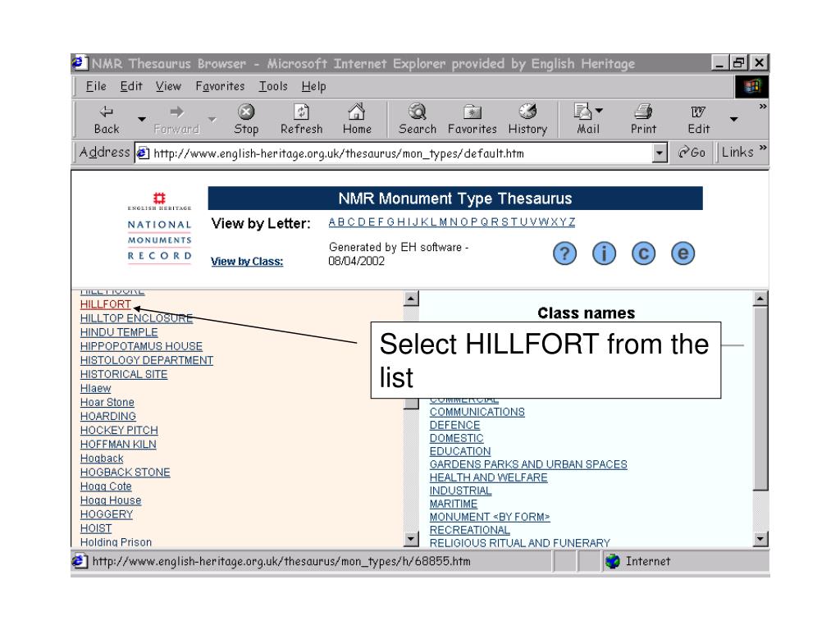The image size is (840, 630).
Task: Open the HOCKEY PITCH link
Action: [x=119, y=430]
